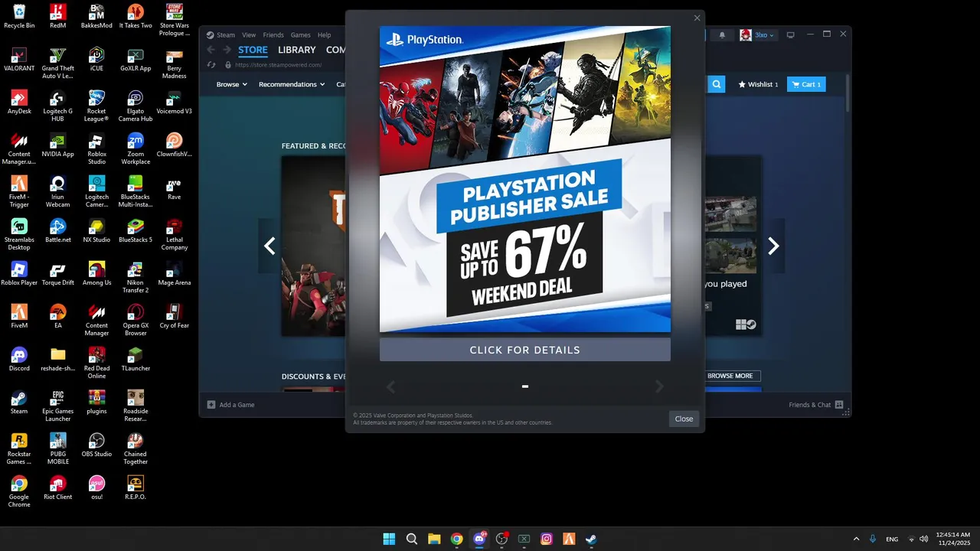Close the PlayStation sale popup with Close button
The width and height of the screenshot is (980, 551).
[x=684, y=419]
